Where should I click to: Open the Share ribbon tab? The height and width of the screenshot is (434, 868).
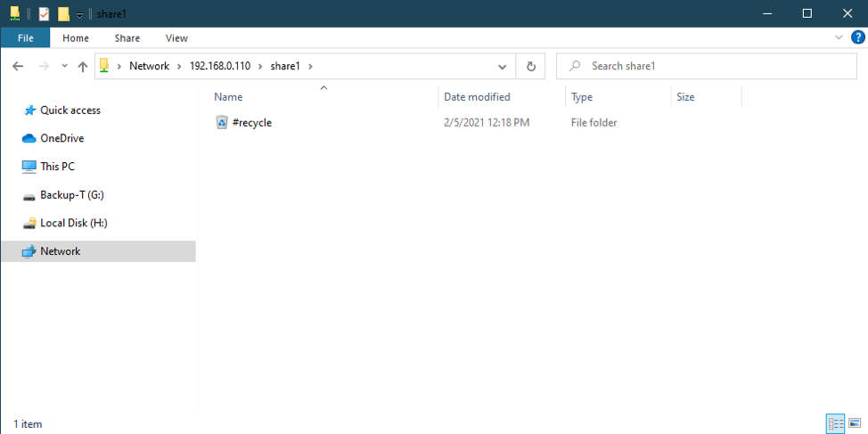[127, 38]
